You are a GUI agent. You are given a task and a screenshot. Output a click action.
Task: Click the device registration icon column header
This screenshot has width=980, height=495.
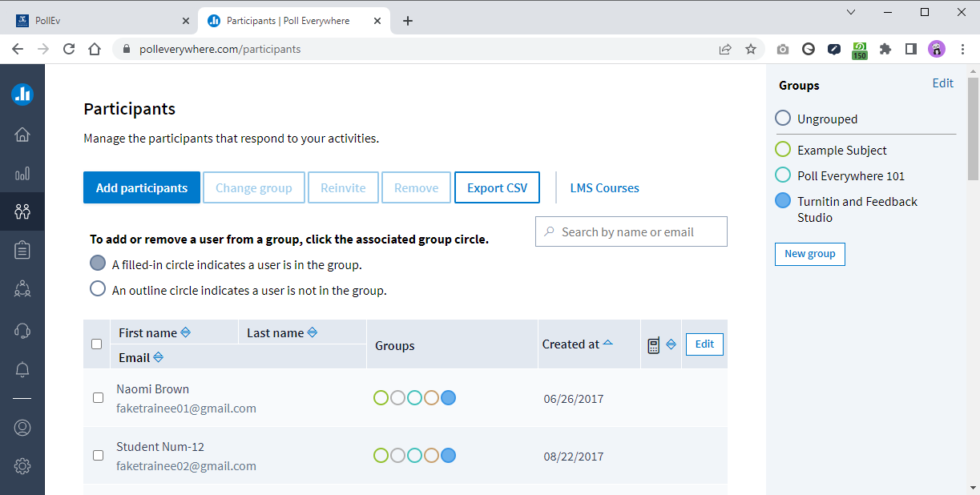click(x=653, y=345)
